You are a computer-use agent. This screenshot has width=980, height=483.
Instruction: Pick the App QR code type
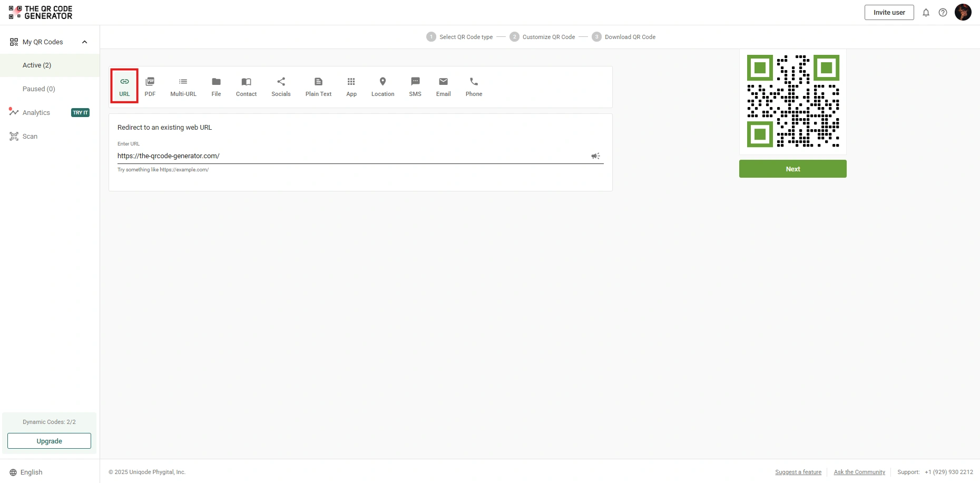click(351, 86)
